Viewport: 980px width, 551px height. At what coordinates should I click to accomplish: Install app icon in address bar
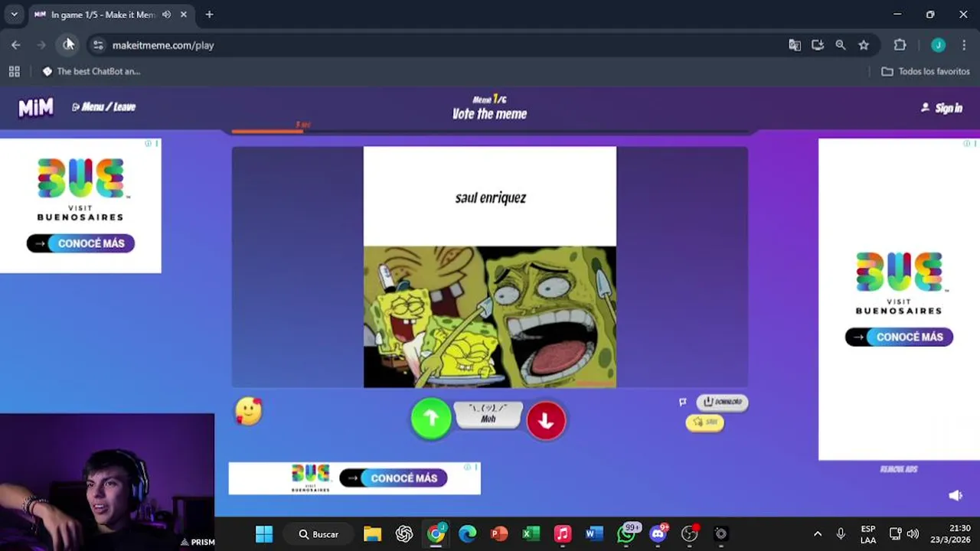tap(818, 45)
